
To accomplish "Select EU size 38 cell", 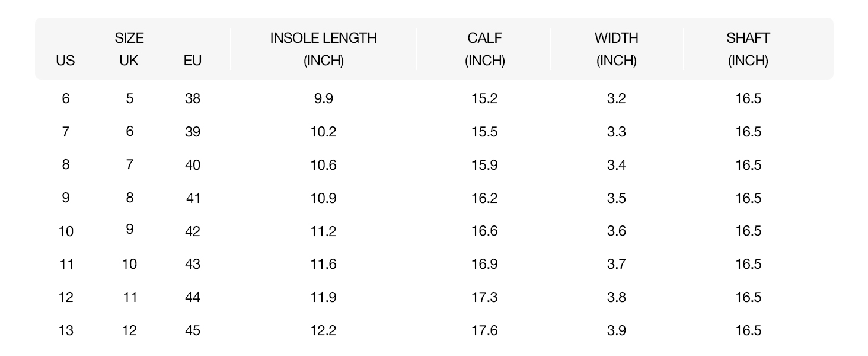I will click(193, 98).
